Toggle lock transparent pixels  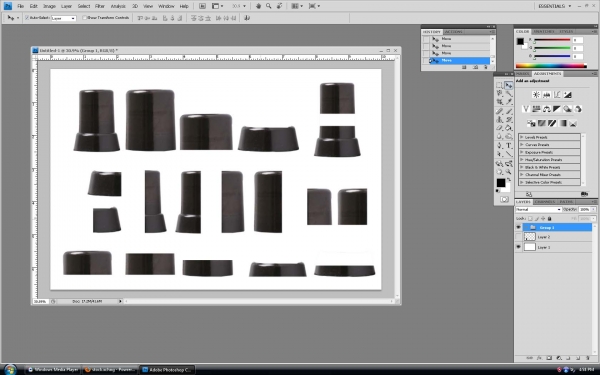click(530, 218)
